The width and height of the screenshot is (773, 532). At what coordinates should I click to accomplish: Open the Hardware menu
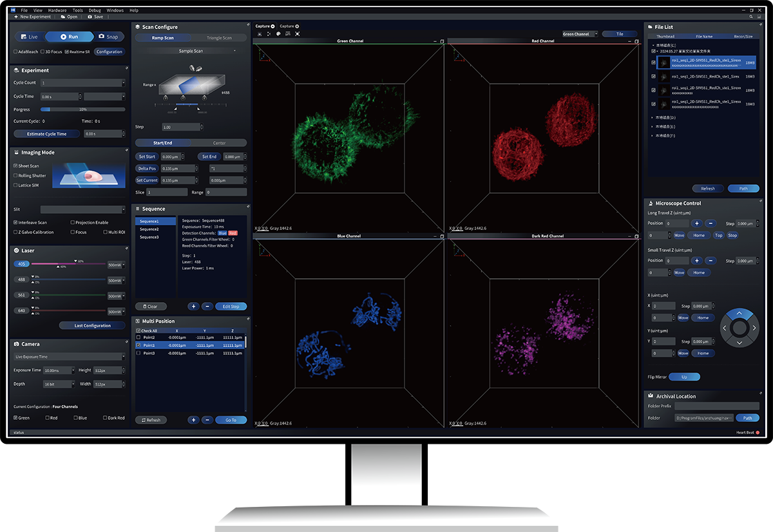57,10
